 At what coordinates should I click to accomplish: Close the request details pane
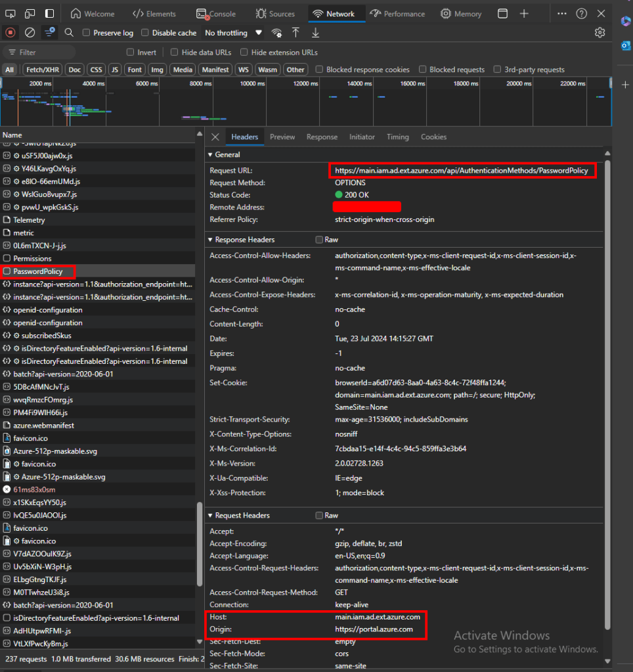tap(215, 137)
